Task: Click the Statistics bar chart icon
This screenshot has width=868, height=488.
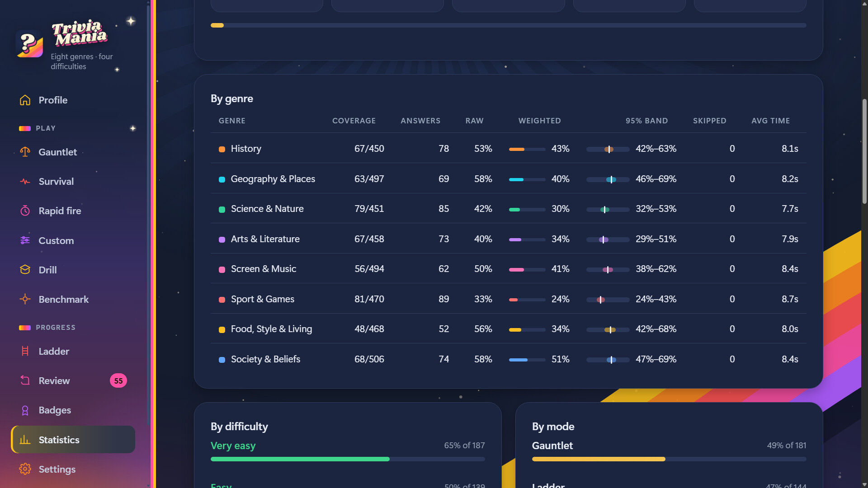Action: tap(25, 440)
